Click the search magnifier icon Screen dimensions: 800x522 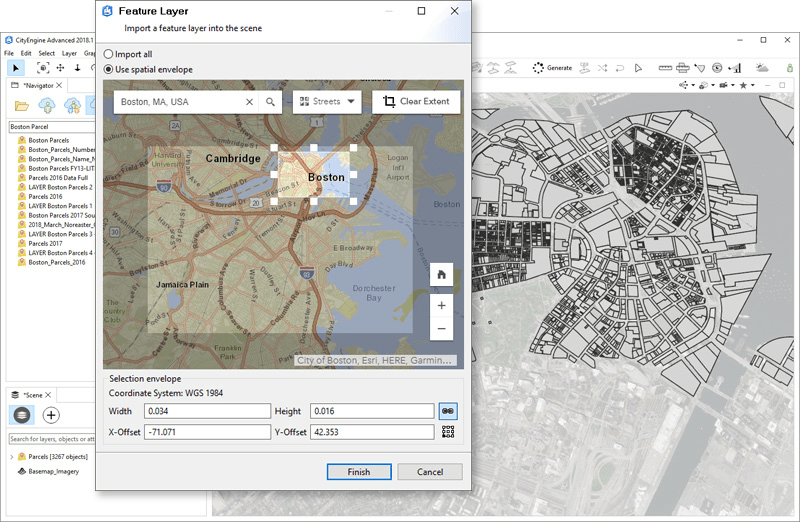click(270, 102)
